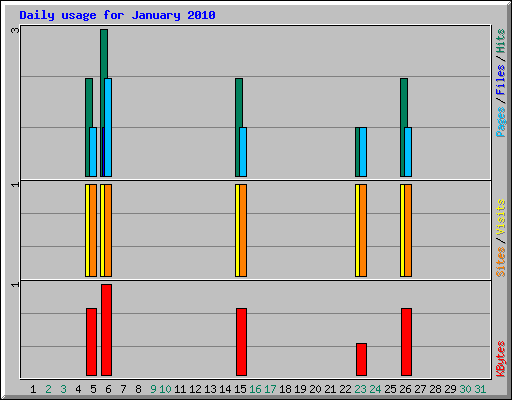This screenshot has width=512, height=400.
Task: Click day label '10' on the x-axis
Action: 165,389
